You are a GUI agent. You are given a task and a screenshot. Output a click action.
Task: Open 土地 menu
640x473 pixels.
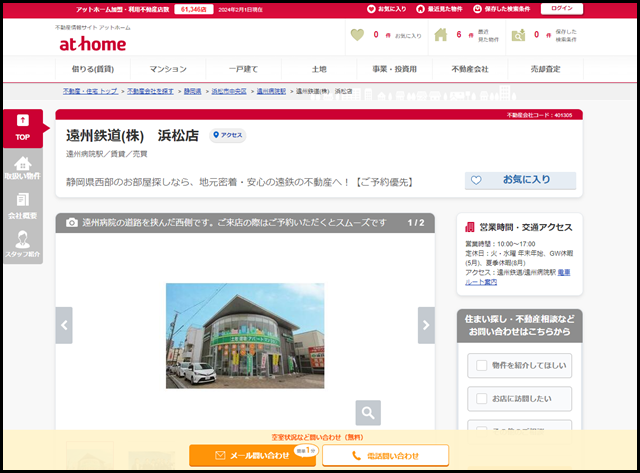(x=319, y=69)
